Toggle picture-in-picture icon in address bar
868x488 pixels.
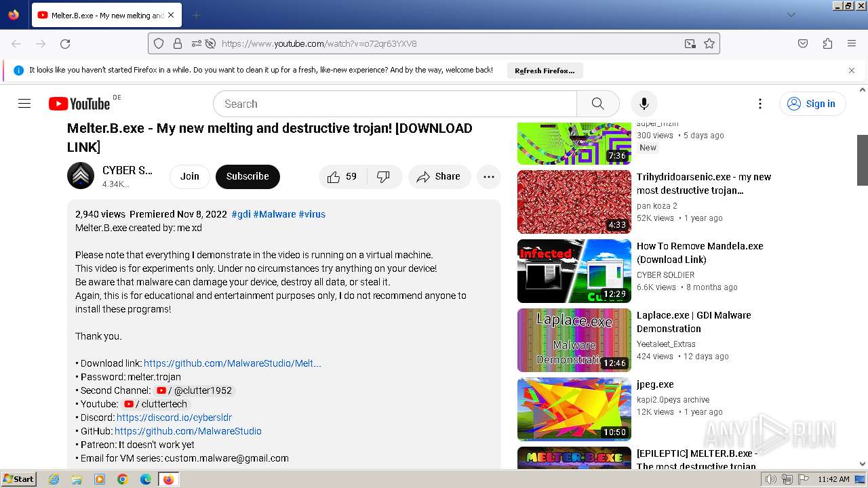click(690, 43)
